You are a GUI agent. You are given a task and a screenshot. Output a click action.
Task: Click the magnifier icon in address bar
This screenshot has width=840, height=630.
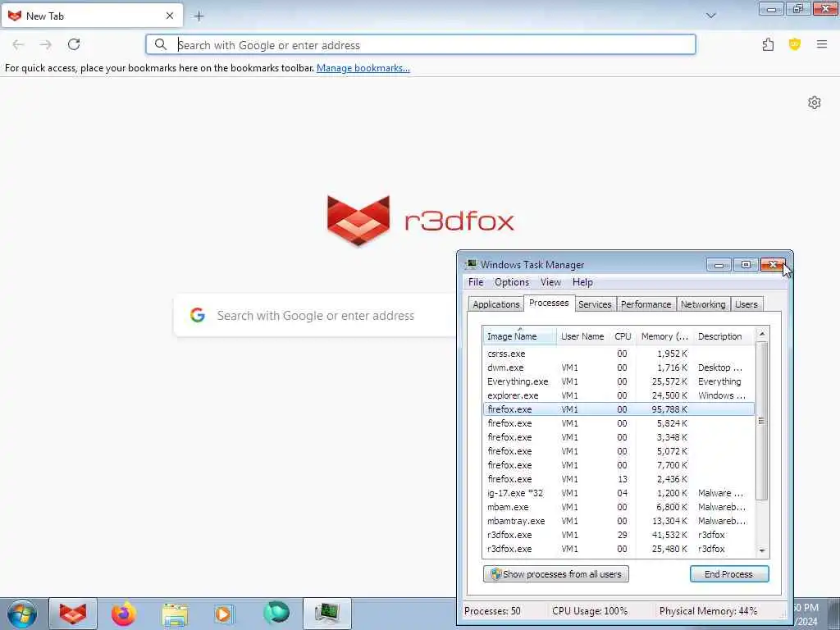160,44
